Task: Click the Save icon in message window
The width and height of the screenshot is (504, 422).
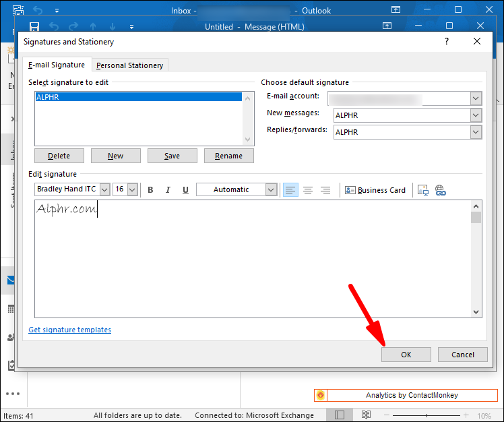Action: [x=34, y=26]
